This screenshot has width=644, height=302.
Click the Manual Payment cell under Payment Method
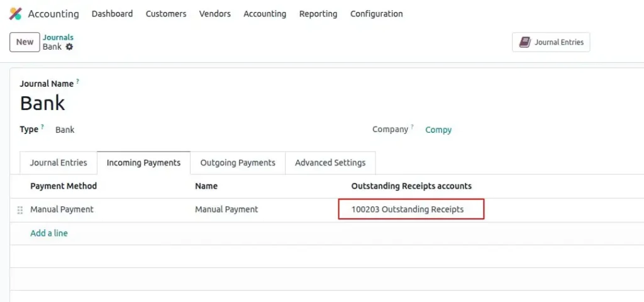(x=62, y=209)
